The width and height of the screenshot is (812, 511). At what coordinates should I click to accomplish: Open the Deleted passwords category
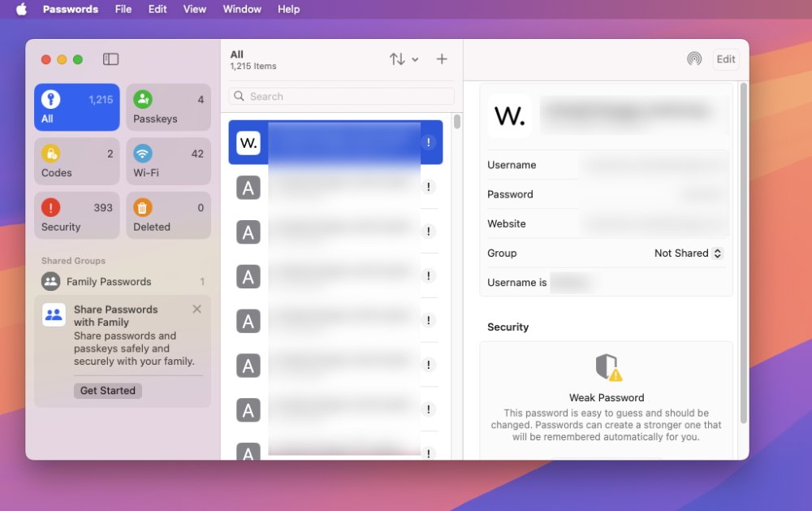coord(168,215)
